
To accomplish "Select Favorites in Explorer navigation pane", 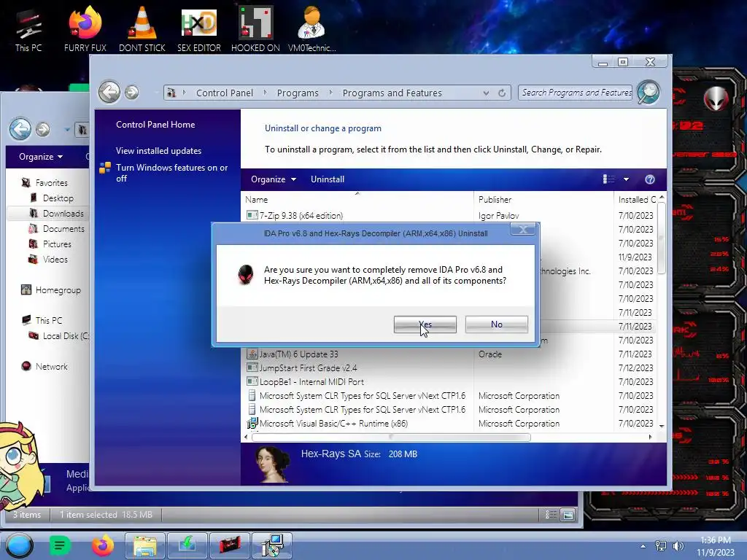I will point(51,183).
